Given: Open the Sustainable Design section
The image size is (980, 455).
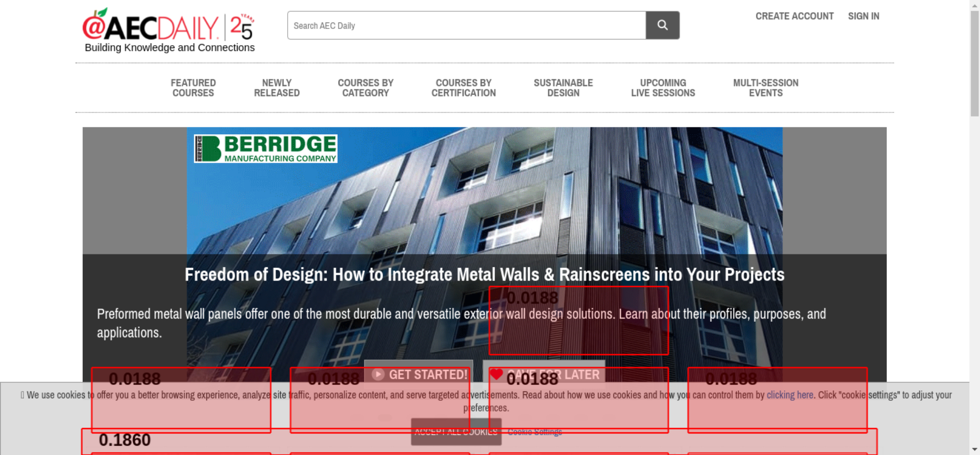Looking at the screenshot, I should click(563, 88).
